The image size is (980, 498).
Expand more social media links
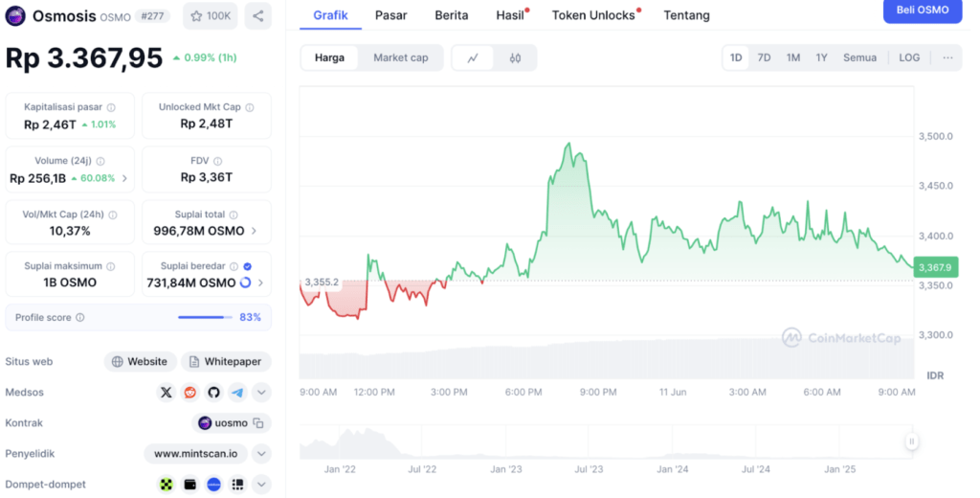(x=261, y=393)
